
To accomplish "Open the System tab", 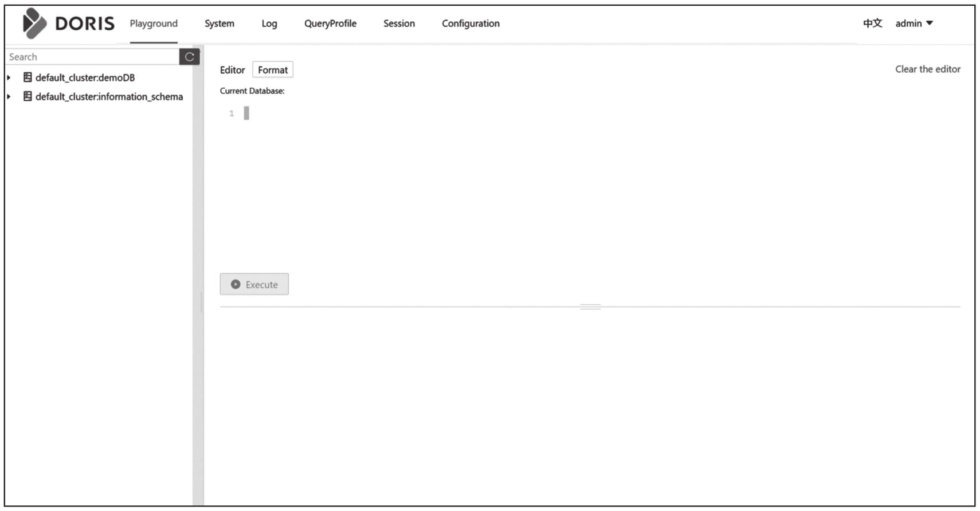I will coord(219,23).
